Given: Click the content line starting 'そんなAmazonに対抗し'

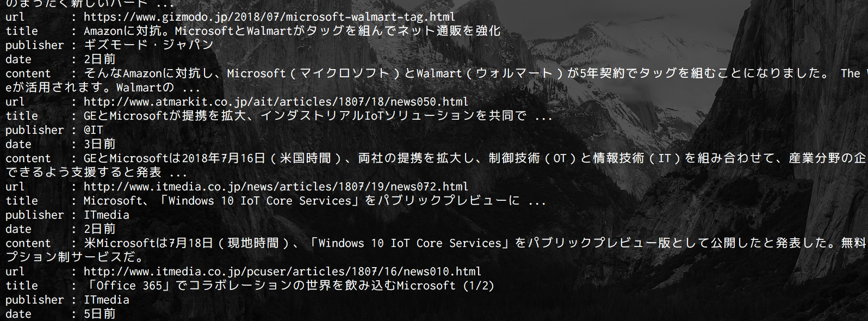Looking at the screenshot, I should pyautogui.click(x=476, y=73).
